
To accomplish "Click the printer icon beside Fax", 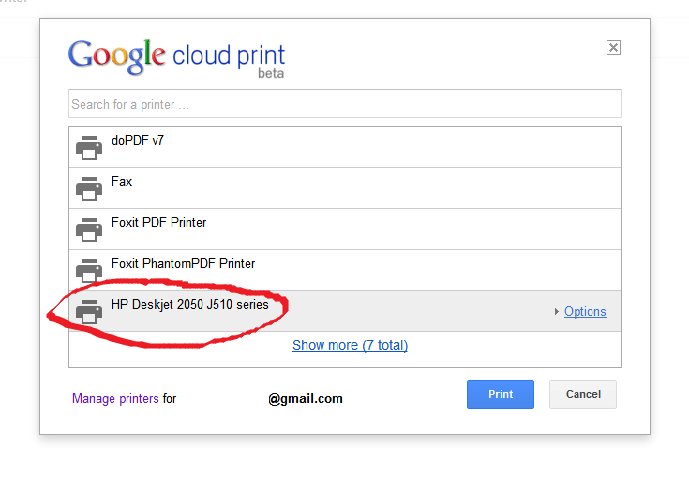I will tap(89, 188).
